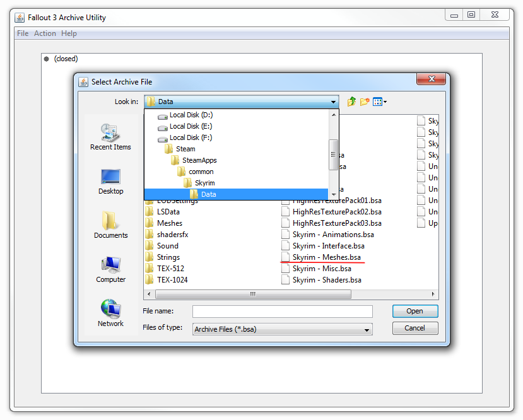Create new folder icon in dialog toolbar
523x420 pixels.
coord(365,102)
